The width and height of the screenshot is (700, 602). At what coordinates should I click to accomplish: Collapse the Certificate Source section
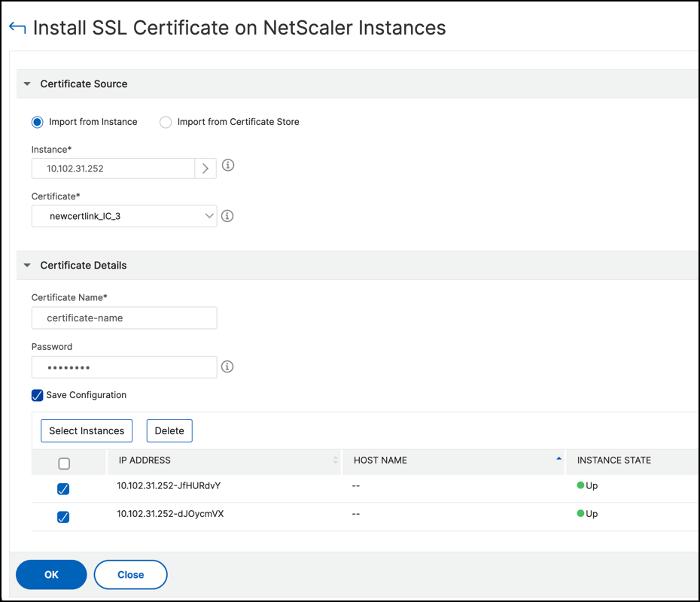27,84
